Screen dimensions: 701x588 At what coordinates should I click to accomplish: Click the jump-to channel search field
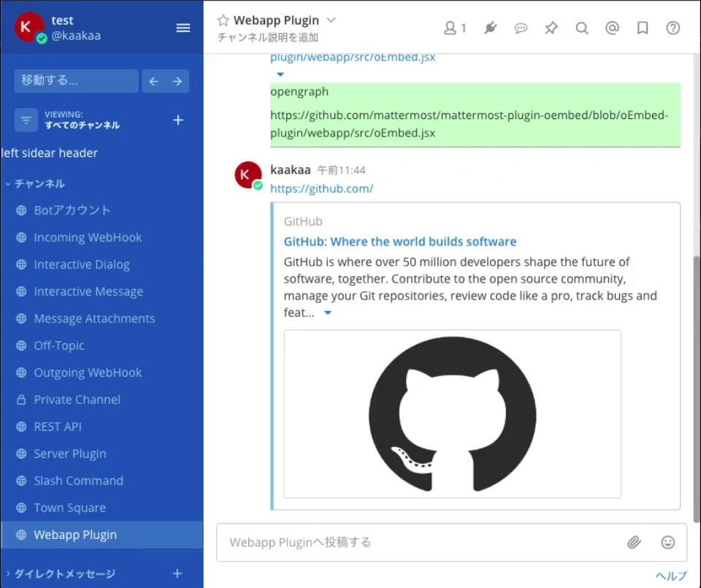tap(77, 81)
